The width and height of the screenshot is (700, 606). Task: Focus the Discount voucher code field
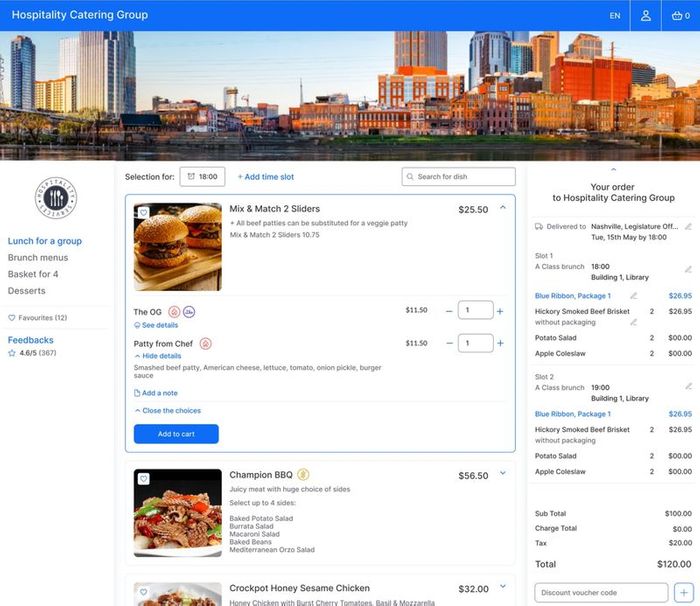(x=601, y=593)
